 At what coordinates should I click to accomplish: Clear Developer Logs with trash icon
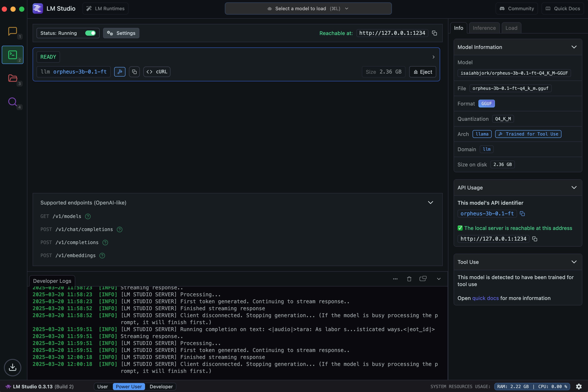(x=409, y=279)
